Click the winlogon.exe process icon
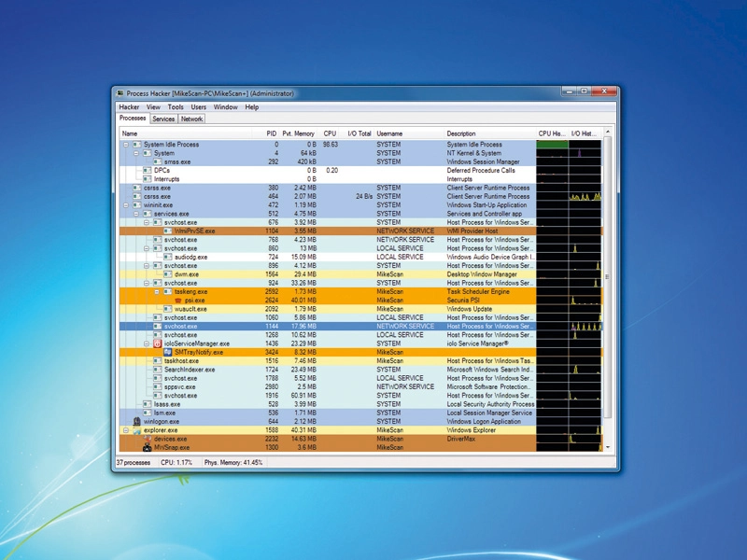747x560 pixels. pyautogui.click(x=137, y=422)
